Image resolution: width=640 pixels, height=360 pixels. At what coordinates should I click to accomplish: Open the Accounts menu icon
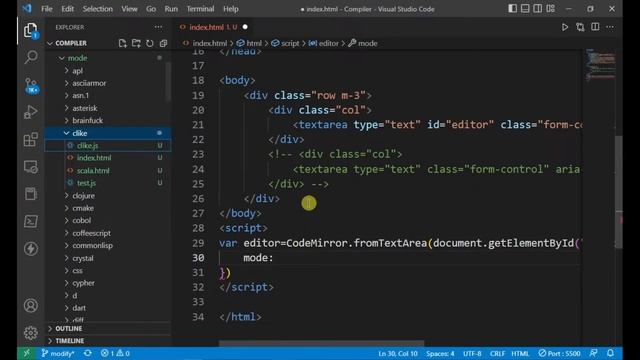click(31, 305)
